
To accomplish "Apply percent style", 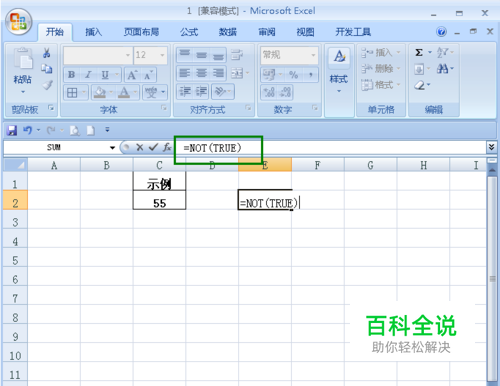I will point(293,74).
